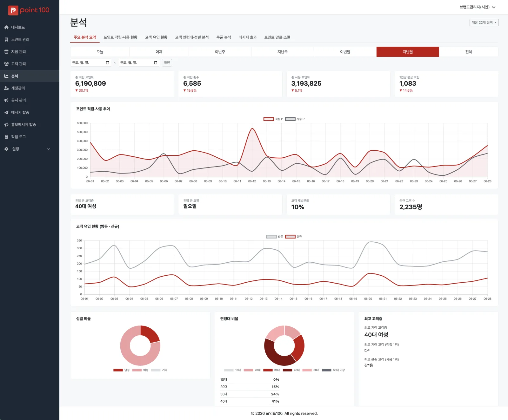Select the account management user icon

(x=6, y=88)
